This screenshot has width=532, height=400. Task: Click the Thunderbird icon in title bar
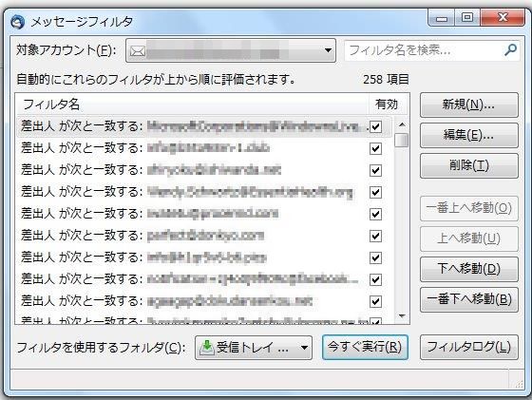click(18, 22)
